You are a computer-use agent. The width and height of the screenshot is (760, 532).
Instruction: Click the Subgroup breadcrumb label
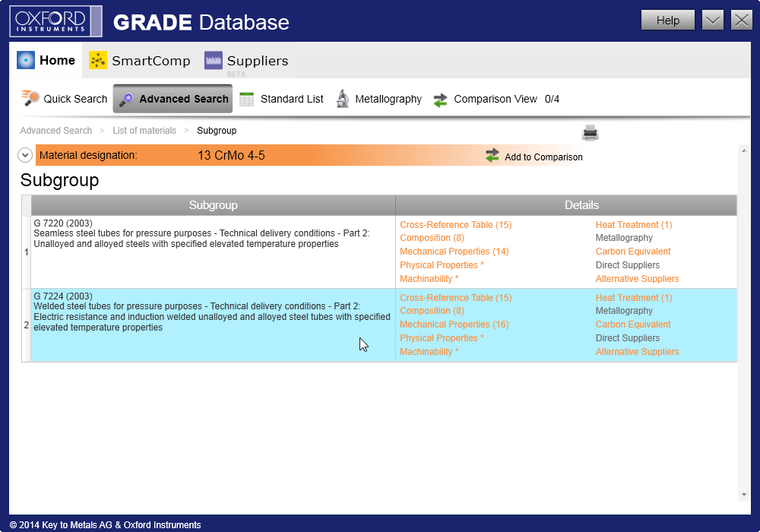217,130
